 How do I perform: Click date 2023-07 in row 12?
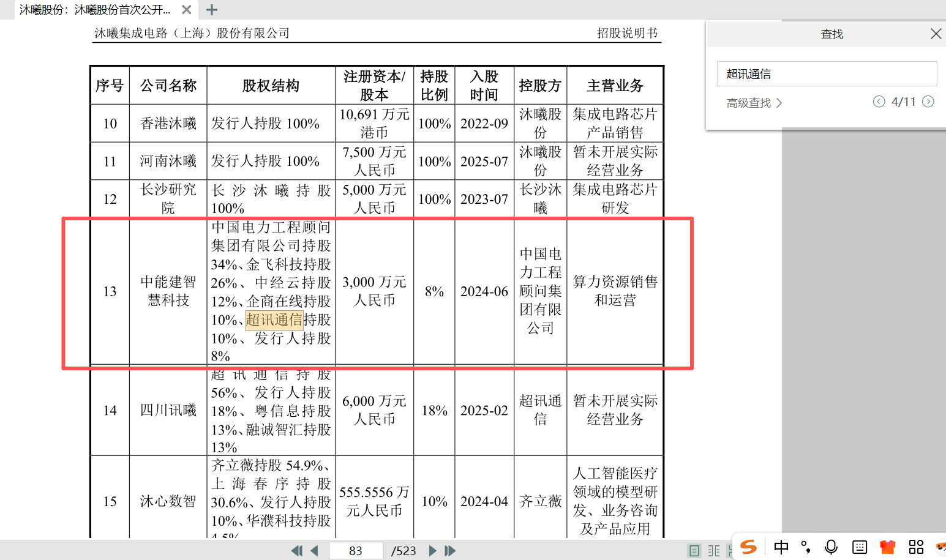coord(484,199)
